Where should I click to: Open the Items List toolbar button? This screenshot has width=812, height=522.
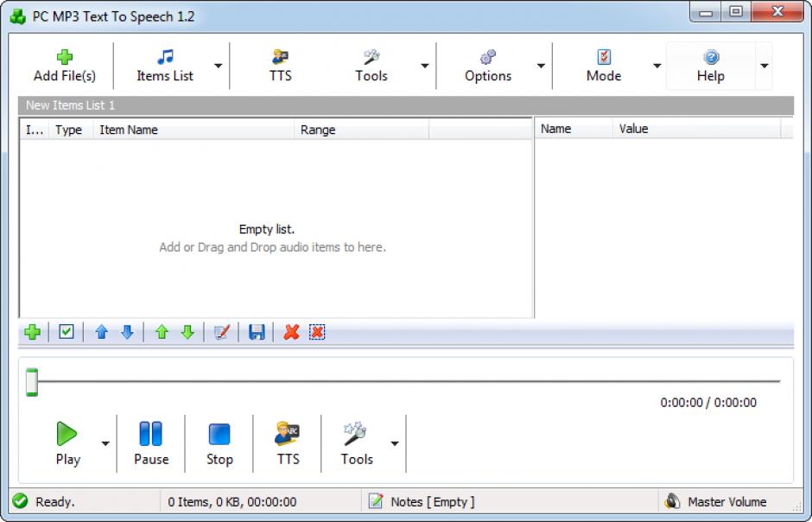165,66
